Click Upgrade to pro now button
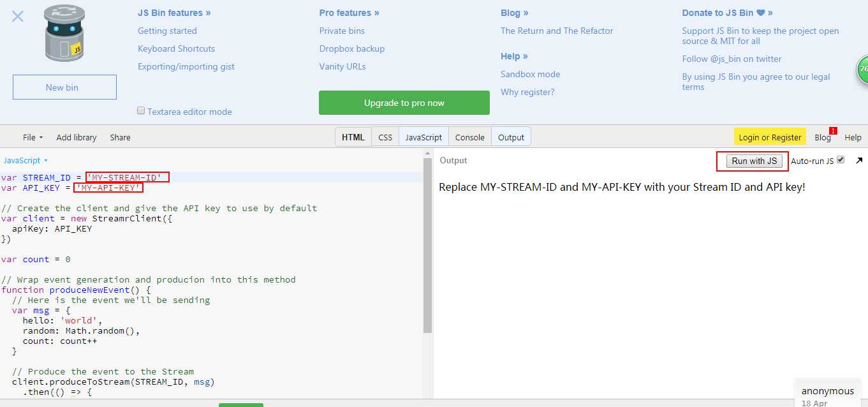The height and width of the screenshot is (407, 868). click(404, 103)
